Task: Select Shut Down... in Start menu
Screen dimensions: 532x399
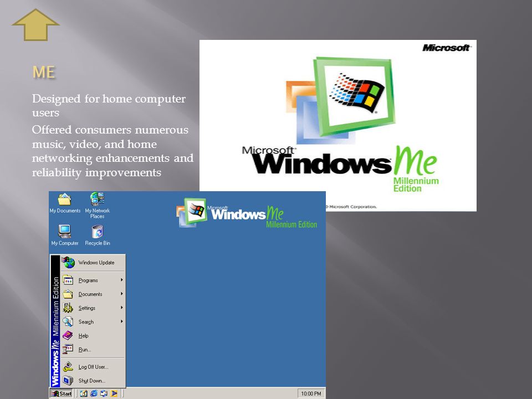Action: click(93, 380)
